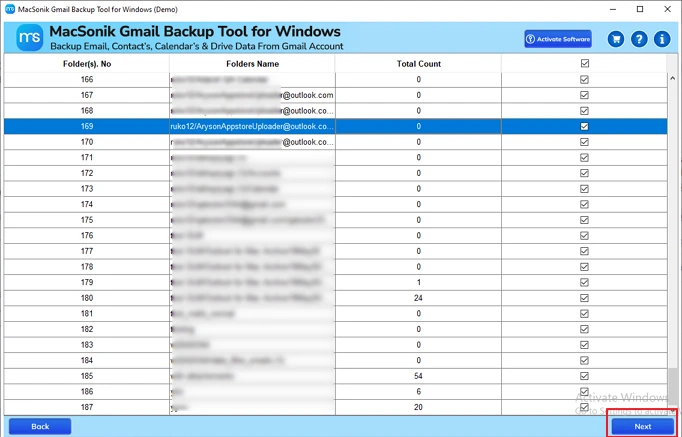Open the help question mark icon
Screen dimensions: 682x437
[639, 39]
